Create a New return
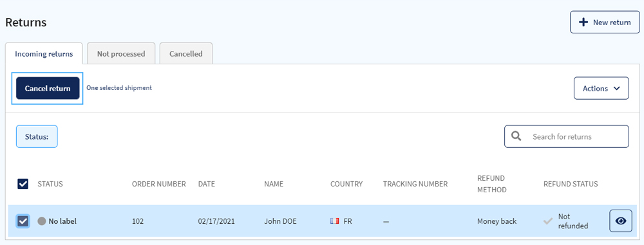The width and height of the screenshot is (644, 245). pos(605,22)
